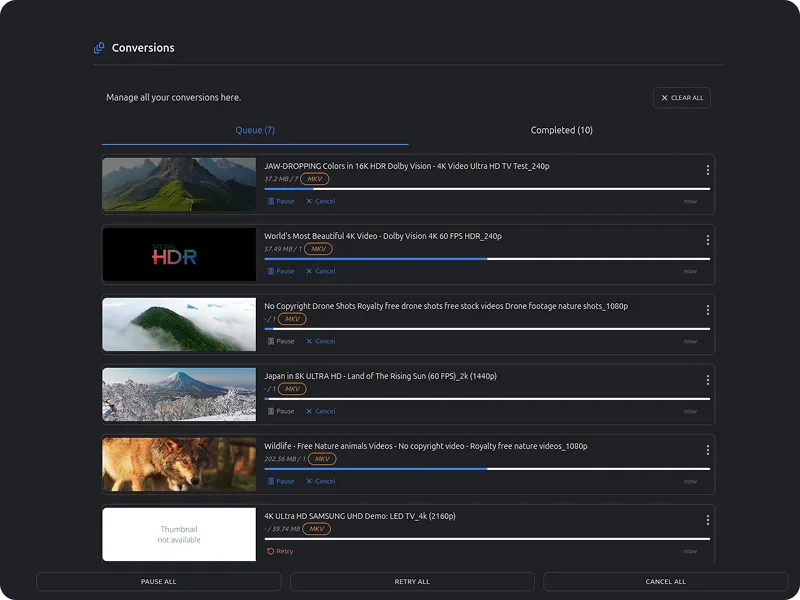This screenshot has width=800, height=600.
Task: Open options menu for the JAW-DROPPING Colors item
Action: [x=708, y=170]
